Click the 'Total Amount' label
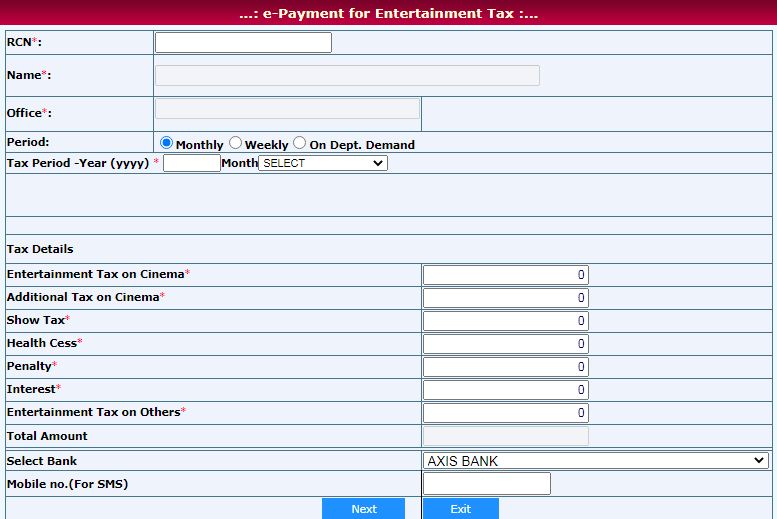Viewport: 777px width, 519px height. tap(47, 436)
